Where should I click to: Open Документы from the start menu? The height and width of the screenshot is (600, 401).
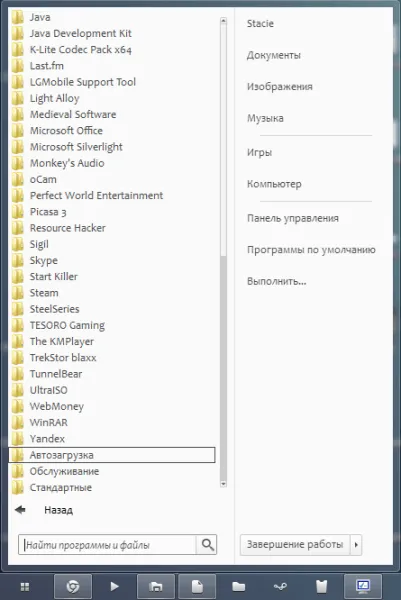point(274,55)
